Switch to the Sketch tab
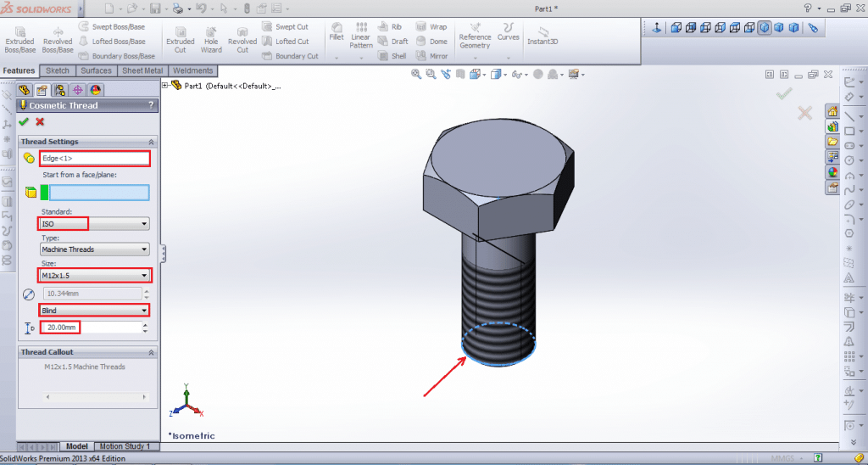 [58, 70]
